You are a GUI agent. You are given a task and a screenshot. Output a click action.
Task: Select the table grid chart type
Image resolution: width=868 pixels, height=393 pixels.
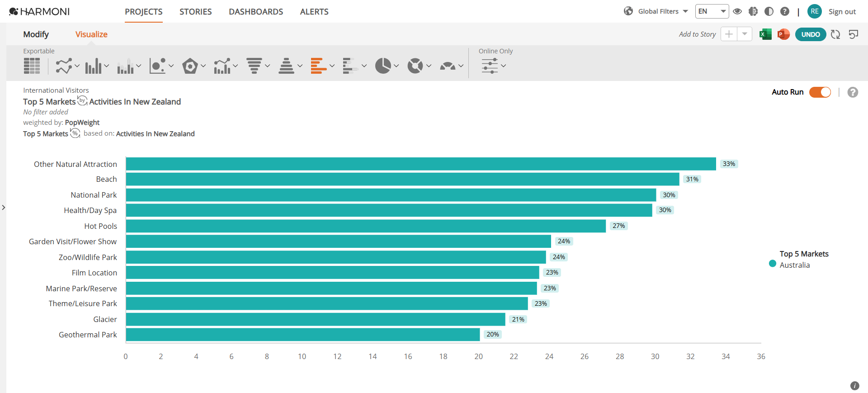point(32,66)
